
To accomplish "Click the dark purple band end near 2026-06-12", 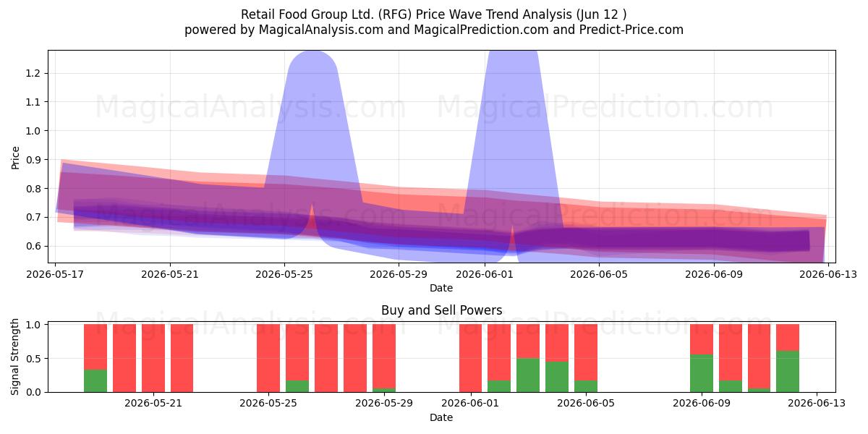I will [804, 241].
